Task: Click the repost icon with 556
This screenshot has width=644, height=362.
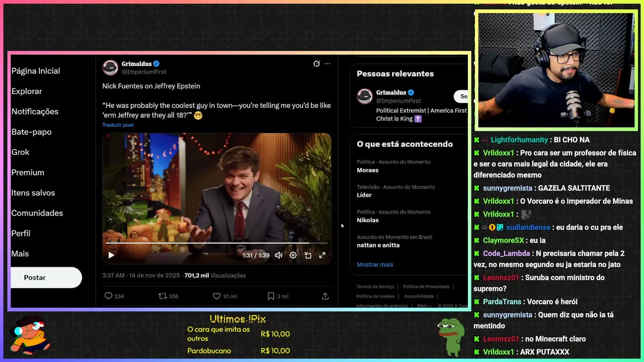Action: [168, 296]
